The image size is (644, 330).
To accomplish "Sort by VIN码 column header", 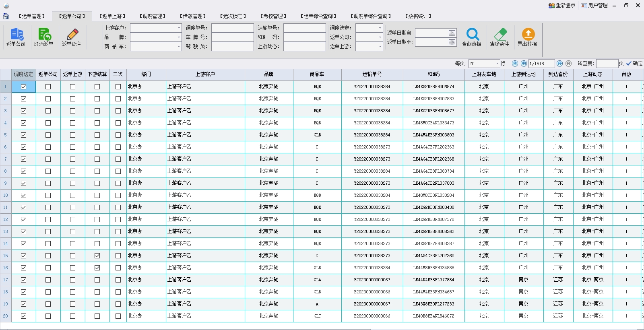I will click(434, 74).
